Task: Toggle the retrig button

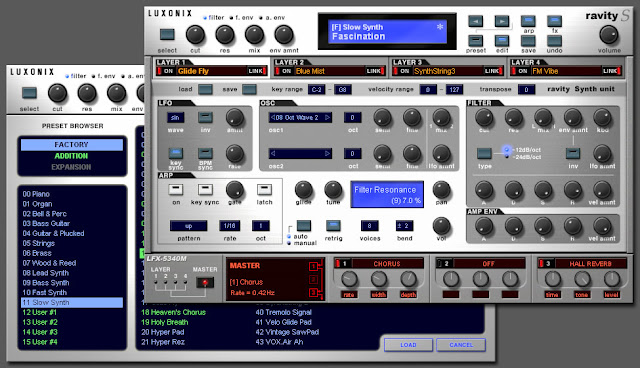Action: [333, 226]
